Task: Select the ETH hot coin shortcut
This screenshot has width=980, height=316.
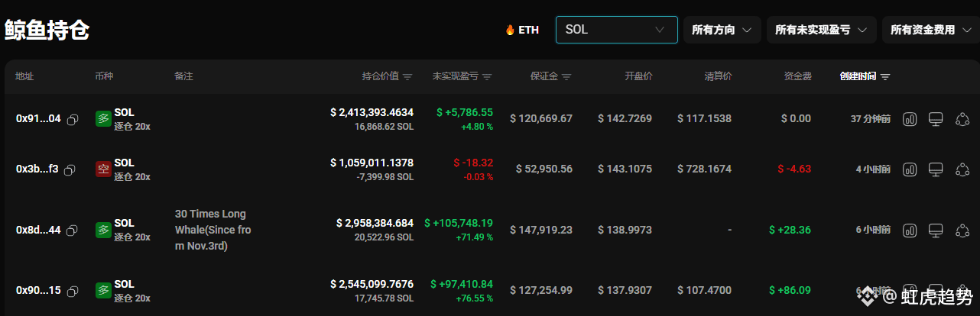Action: coord(522,30)
